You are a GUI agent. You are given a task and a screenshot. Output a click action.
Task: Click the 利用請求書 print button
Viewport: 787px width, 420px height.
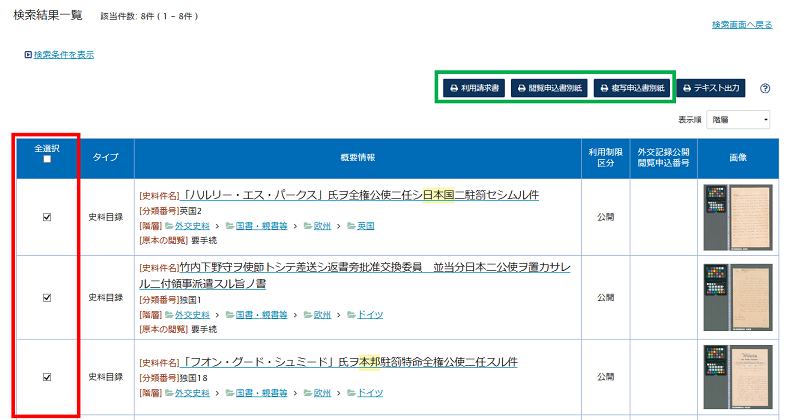(x=474, y=88)
